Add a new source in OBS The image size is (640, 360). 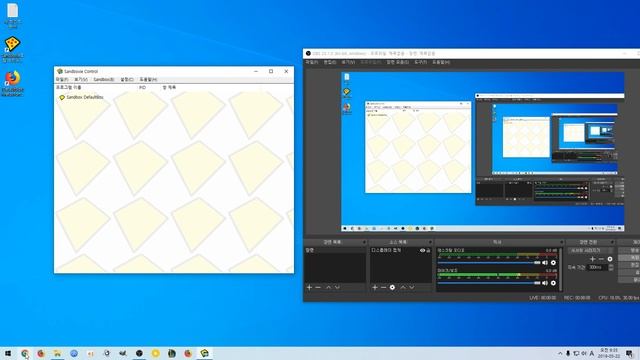(x=375, y=287)
